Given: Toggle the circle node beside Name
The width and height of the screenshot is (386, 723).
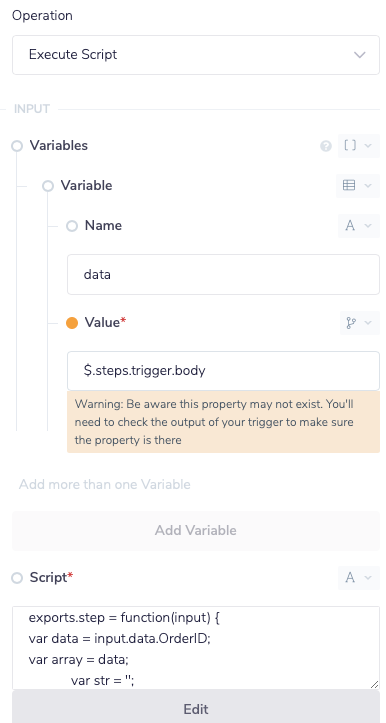Looking at the screenshot, I should [x=72, y=226].
